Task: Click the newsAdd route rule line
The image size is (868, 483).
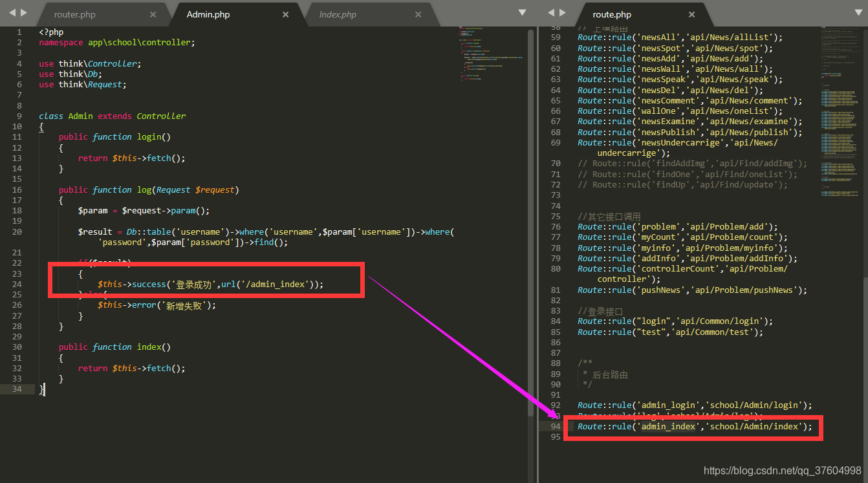Action: (670, 58)
